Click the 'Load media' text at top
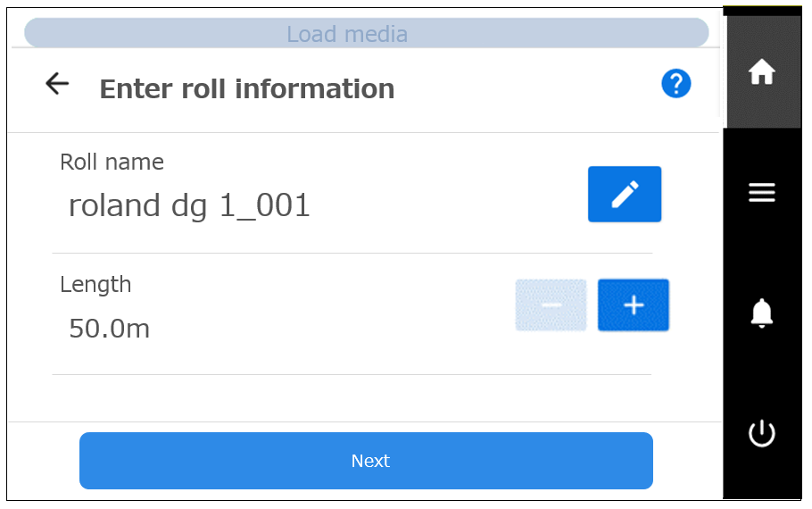 [x=346, y=34]
